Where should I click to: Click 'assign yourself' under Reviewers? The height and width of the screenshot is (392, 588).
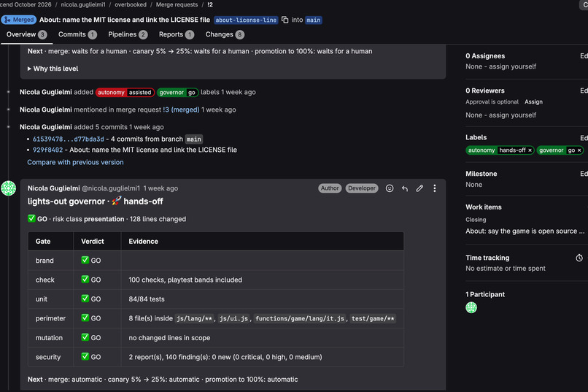click(512, 115)
